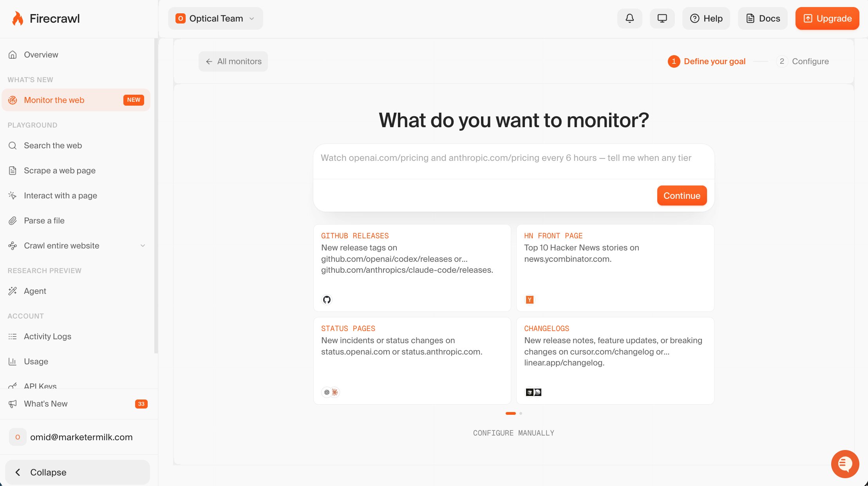Open Search the web playground
This screenshot has height=486, width=868.
(x=76, y=146)
